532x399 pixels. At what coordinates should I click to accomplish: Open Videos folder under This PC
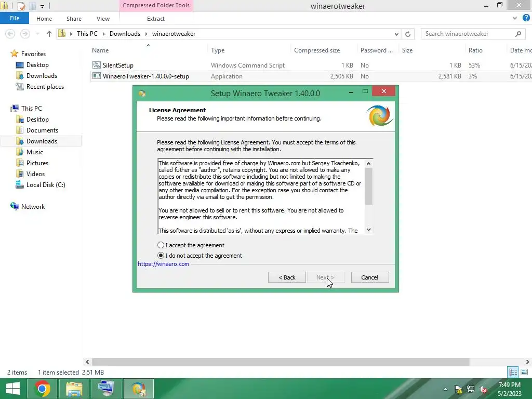pyautogui.click(x=35, y=174)
